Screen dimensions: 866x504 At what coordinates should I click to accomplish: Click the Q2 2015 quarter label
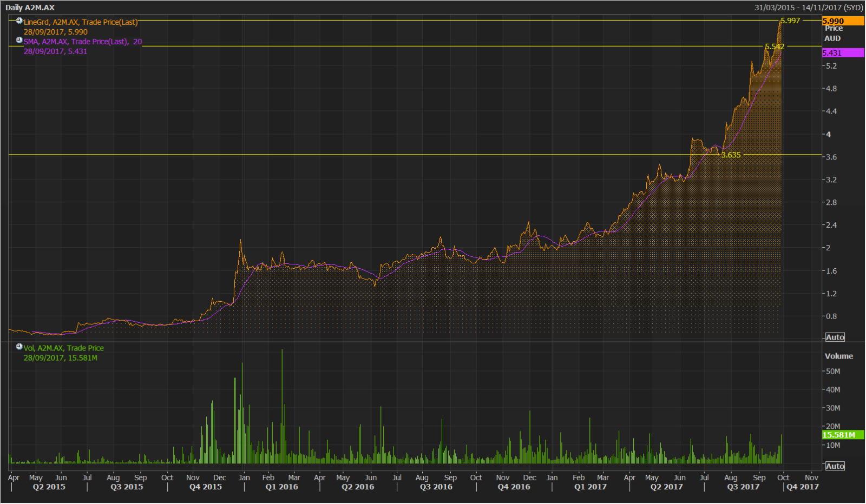(49, 487)
